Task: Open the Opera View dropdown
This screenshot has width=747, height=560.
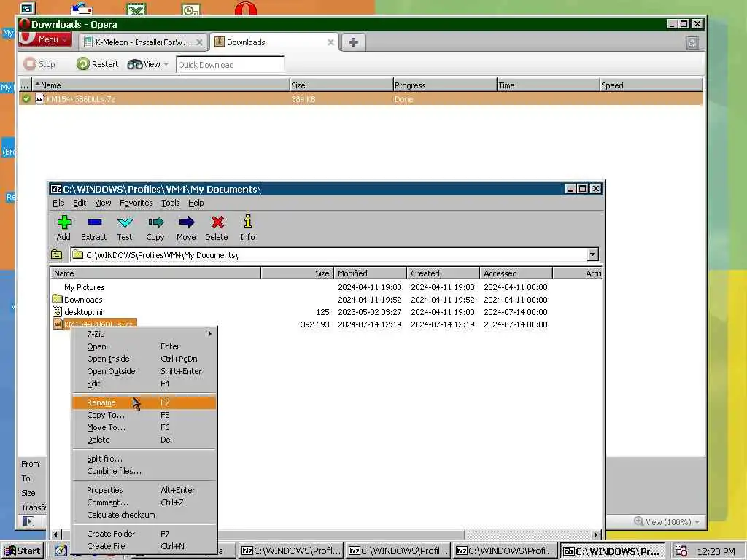Action: (147, 64)
